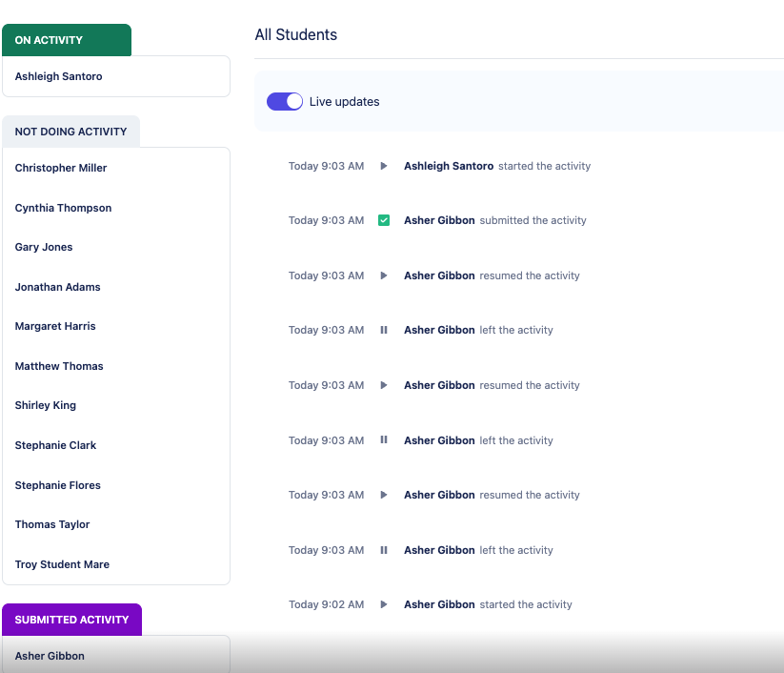The height and width of the screenshot is (673, 784).
Task: Click green check icon for Asher Gibbon submitted
Action: click(x=384, y=220)
